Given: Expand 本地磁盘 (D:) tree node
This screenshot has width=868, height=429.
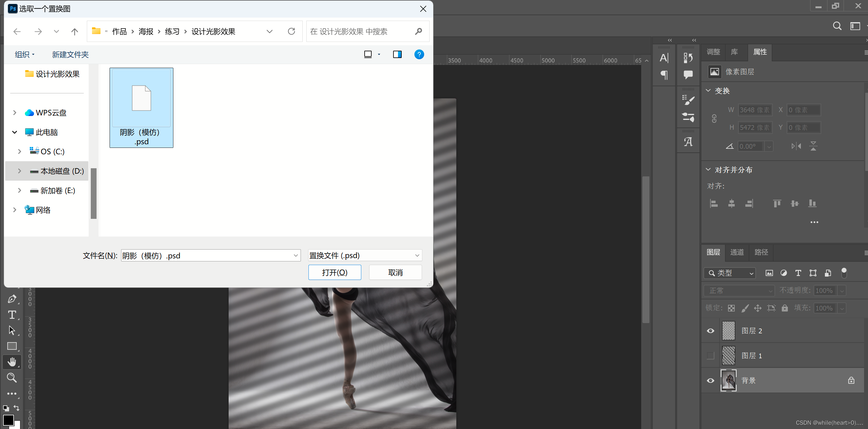Looking at the screenshot, I should tap(19, 171).
